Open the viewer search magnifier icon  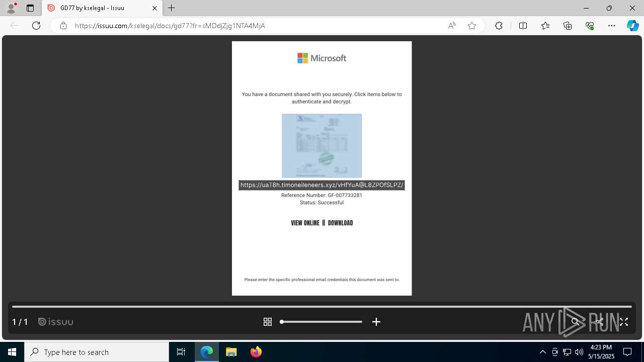click(575, 322)
